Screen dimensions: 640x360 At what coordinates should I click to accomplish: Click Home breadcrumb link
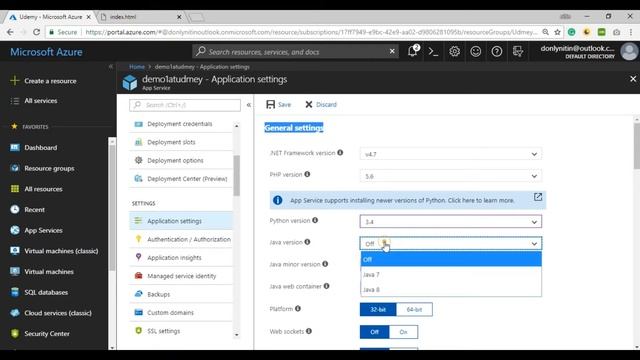[137, 67]
